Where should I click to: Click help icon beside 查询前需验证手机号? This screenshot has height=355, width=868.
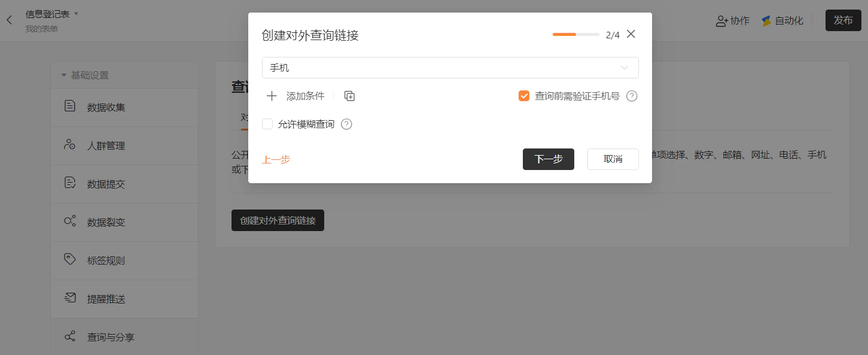(632, 96)
